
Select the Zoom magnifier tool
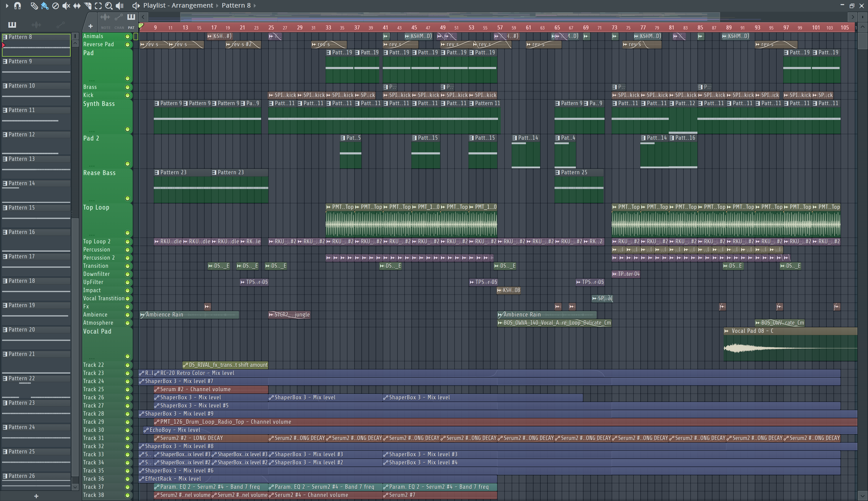coord(109,6)
